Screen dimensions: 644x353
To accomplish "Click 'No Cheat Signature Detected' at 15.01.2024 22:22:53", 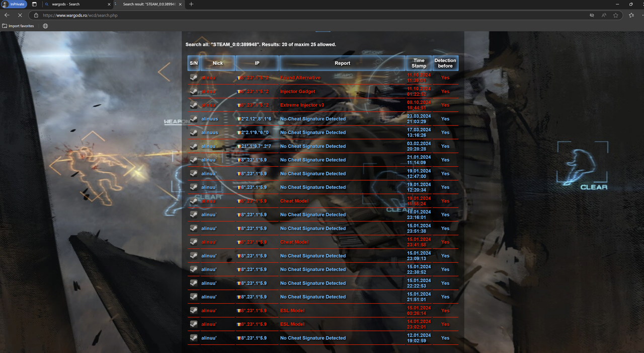I will tap(313, 283).
